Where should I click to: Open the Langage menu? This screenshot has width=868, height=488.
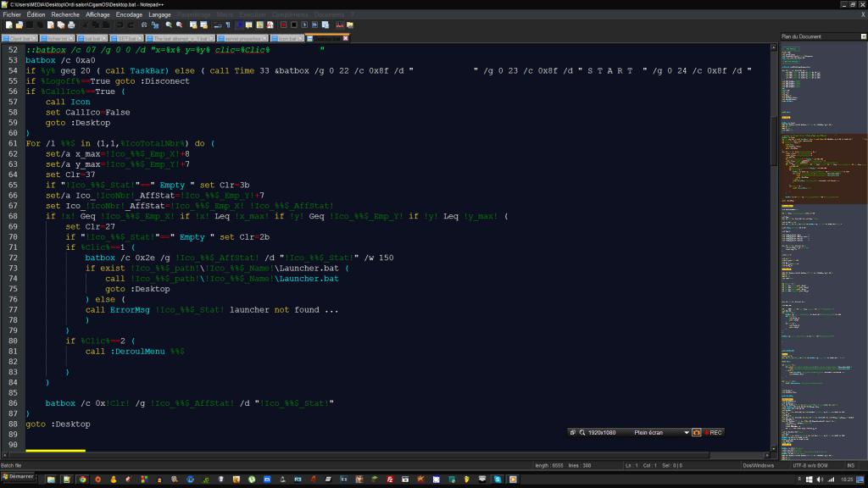tap(159, 15)
